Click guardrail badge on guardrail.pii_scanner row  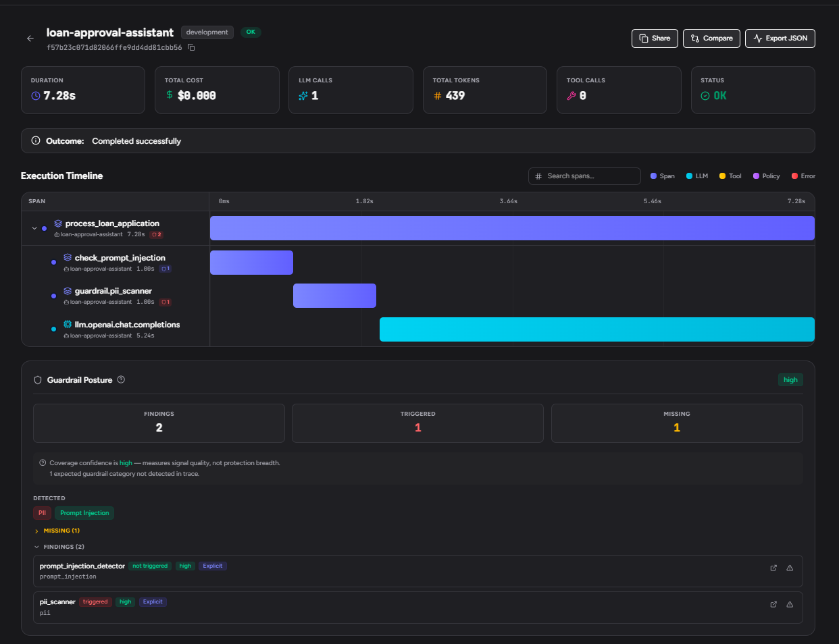tap(165, 302)
